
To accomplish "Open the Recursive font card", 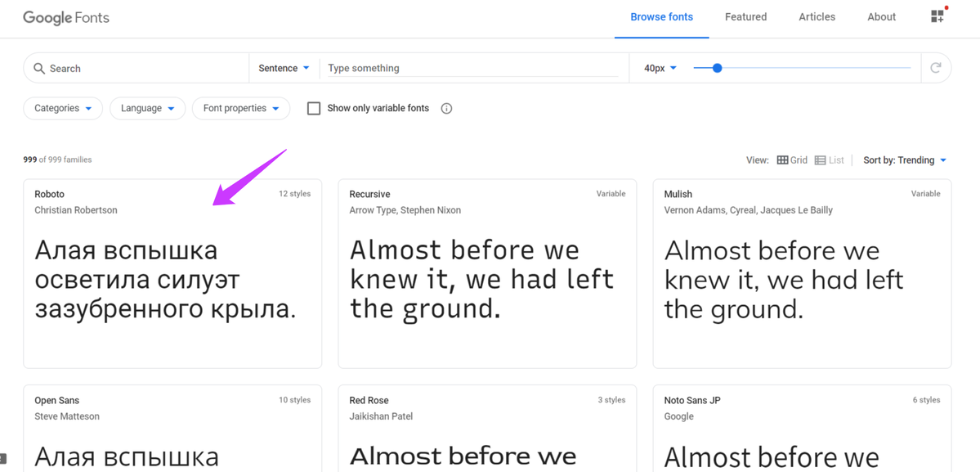I will click(x=487, y=274).
